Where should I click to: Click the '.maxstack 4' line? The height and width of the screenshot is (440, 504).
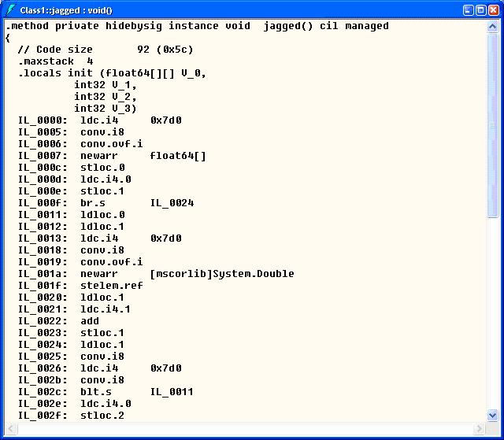(56, 61)
